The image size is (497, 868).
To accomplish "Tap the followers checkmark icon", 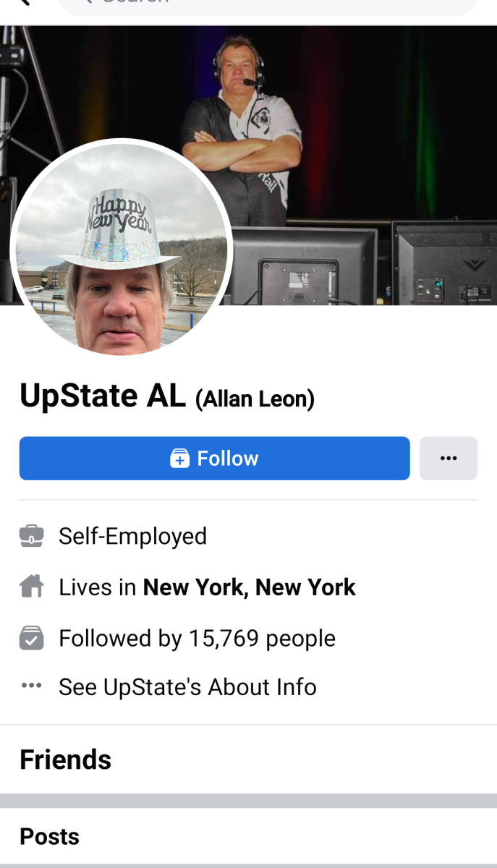I will click(31, 638).
